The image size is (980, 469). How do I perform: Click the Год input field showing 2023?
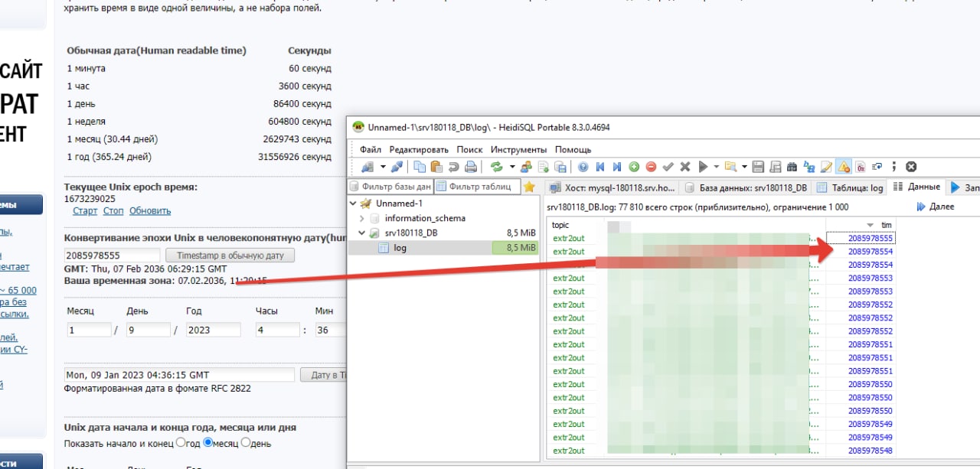click(213, 330)
